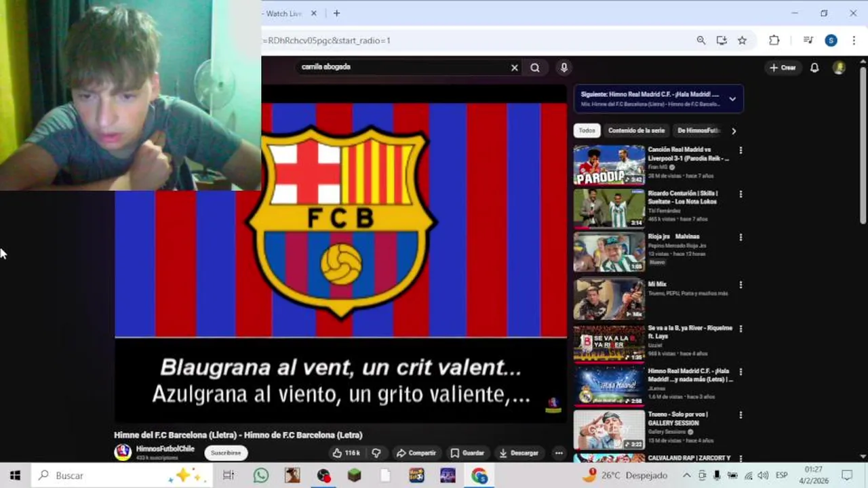
Task: Open options for 'Ricardo Centurión | Skills' video
Action: [741, 194]
